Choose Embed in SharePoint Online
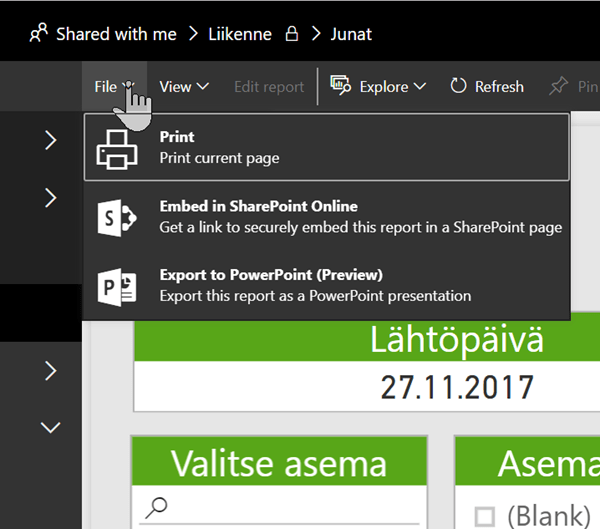The height and width of the screenshot is (529, 600). point(326,217)
